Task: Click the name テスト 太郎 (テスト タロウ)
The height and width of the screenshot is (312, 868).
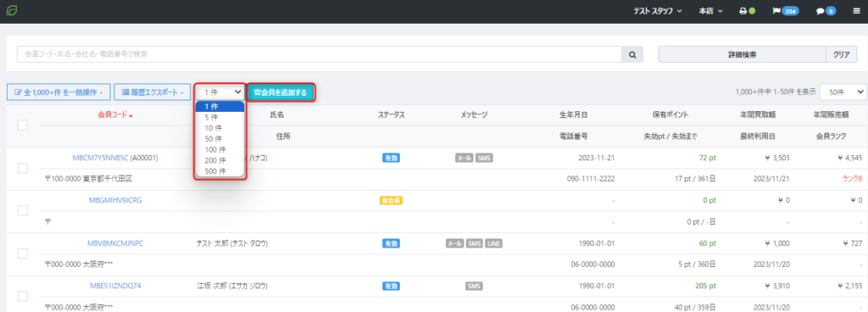Action: (232, 243)
